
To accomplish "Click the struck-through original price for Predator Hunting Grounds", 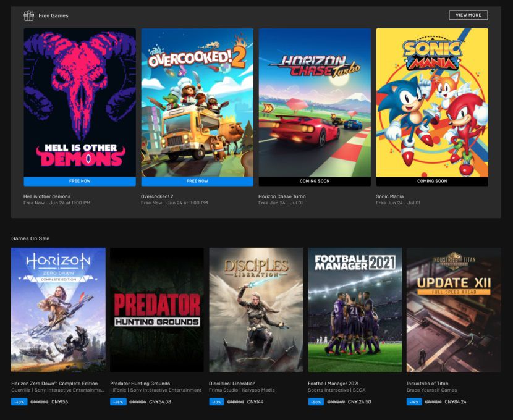I will (137, 402).
